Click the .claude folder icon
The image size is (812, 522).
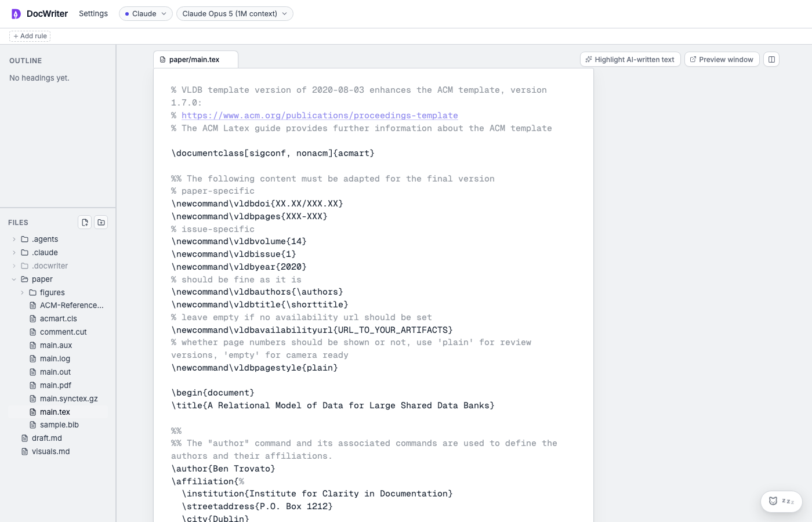coord(24,252)
